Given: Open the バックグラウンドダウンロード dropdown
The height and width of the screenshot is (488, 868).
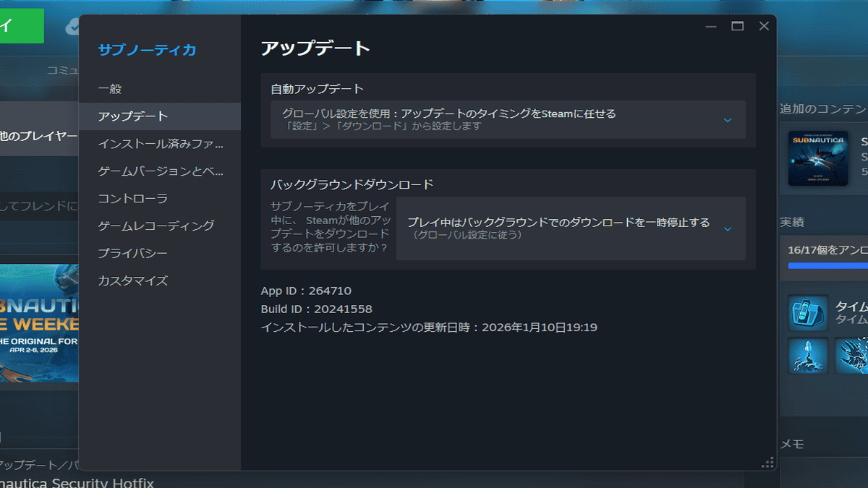Looking at the screenshot, I should tap(571, 228).
